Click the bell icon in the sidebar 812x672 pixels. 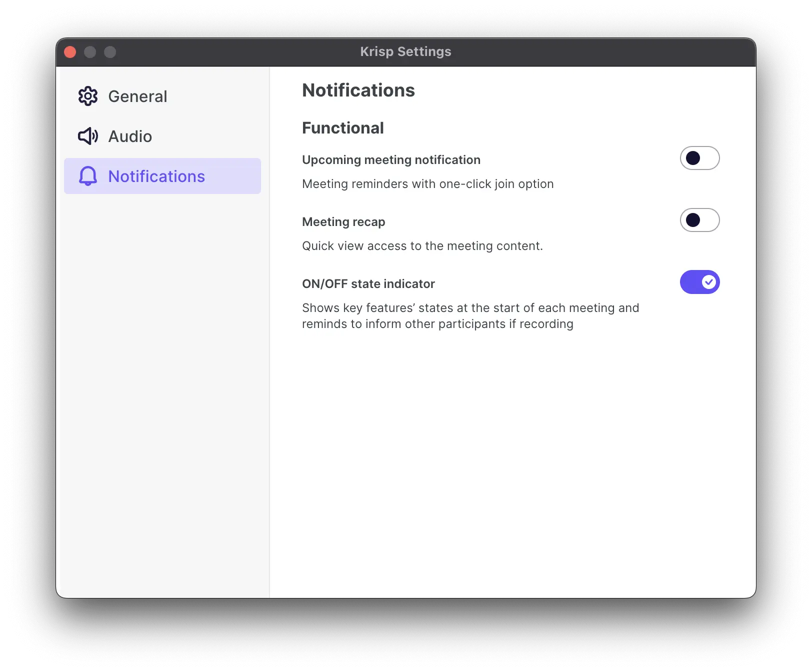[x=88, y=176]
